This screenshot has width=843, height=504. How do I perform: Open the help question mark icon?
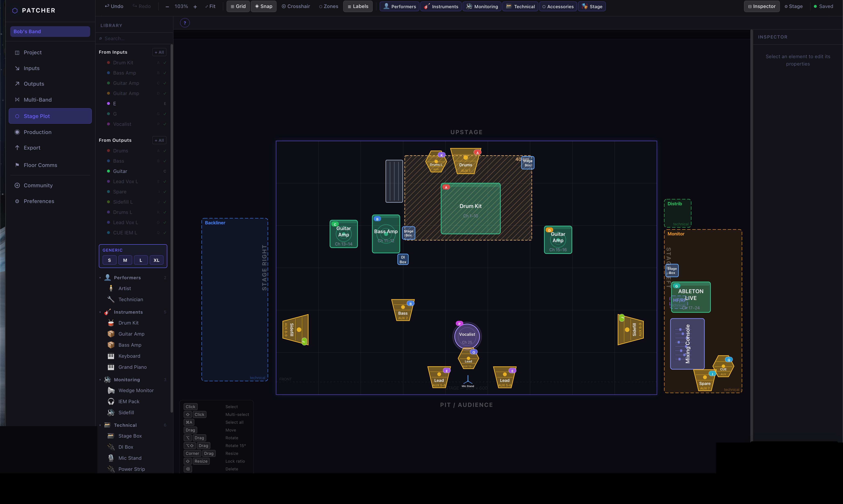pyautogui.click(x=185, y=23)
